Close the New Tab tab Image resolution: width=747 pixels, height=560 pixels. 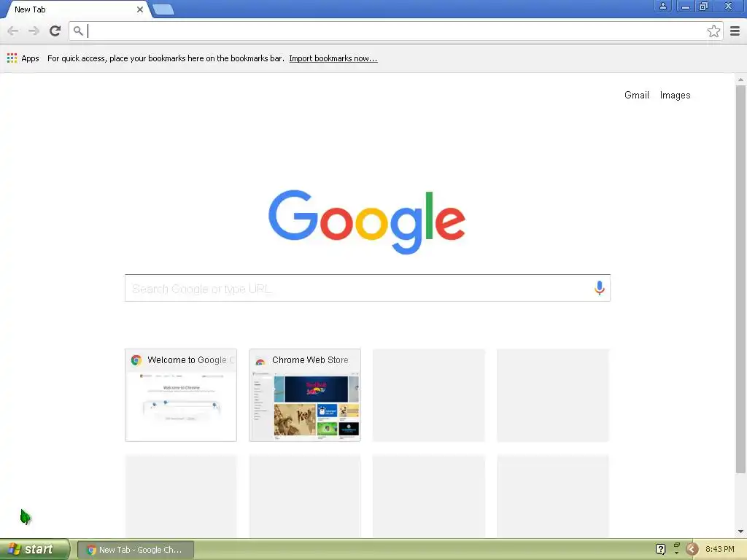click(139, 9)
